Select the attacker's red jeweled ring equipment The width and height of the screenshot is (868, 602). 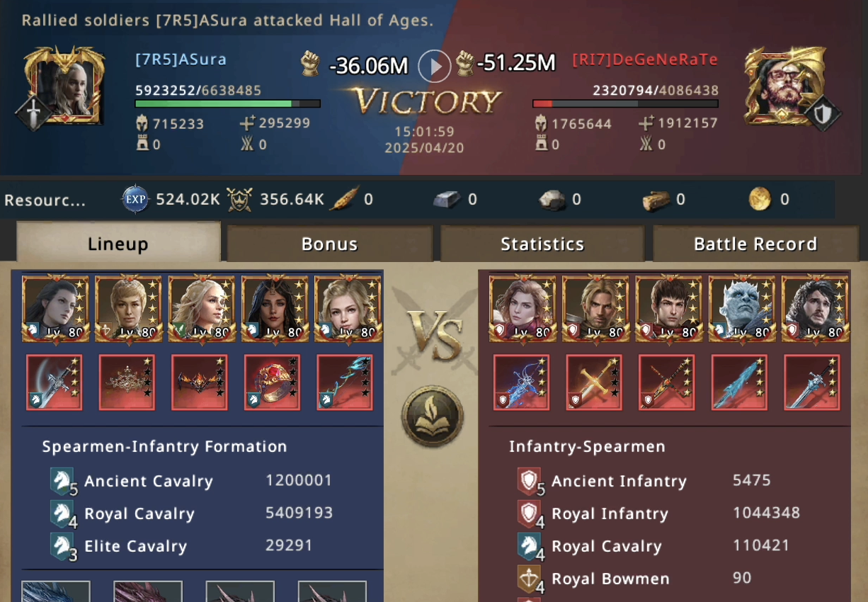pos(273,382)
